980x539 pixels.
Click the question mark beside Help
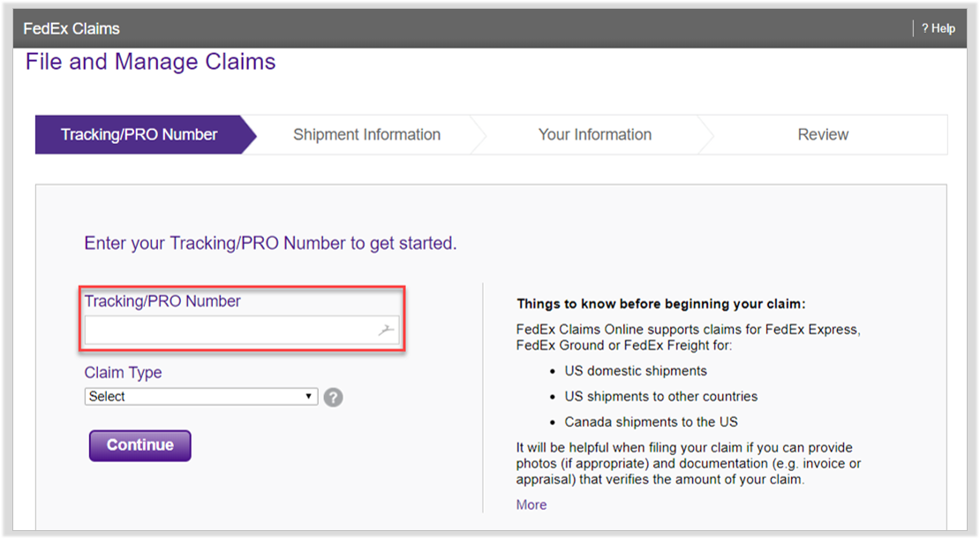tap(924, 28)
